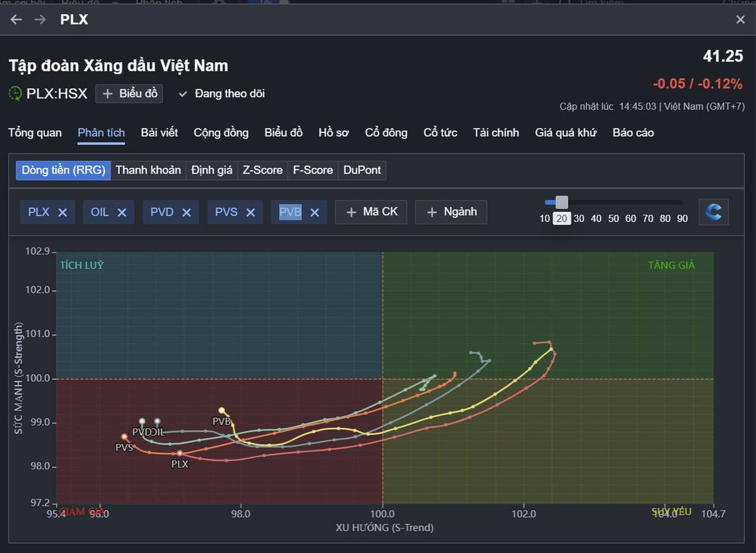The image size is (756, 553).
Task: Click the XU HƯỚNG (S-Trend) axis label
Action: click(x=385, y=527)
